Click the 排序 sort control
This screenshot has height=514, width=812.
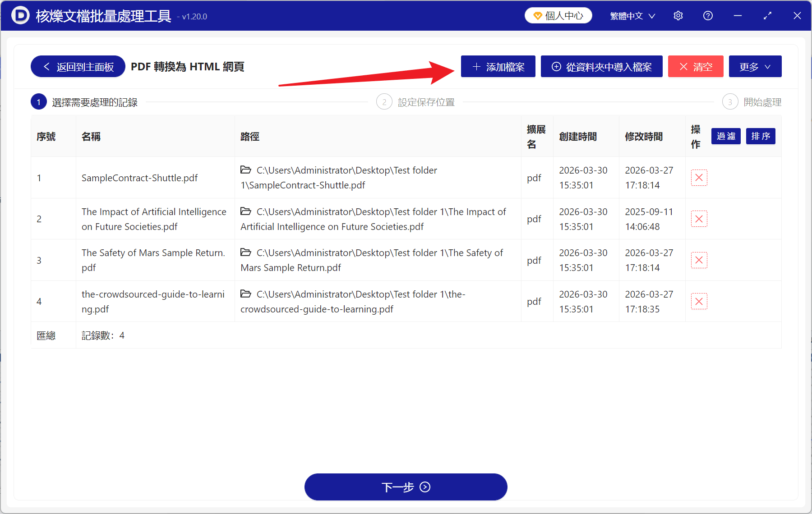tap(760, 136)
